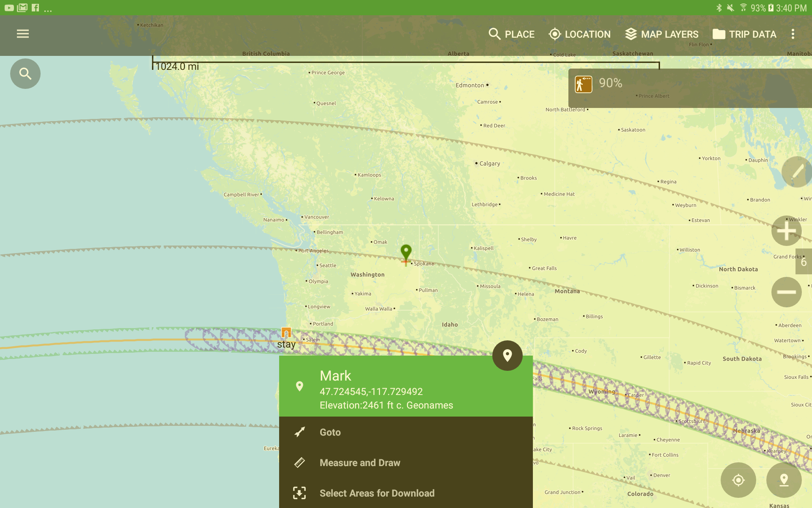812x508 pixels.
Task: Select Areas for Download option
Action: (376, 493)
